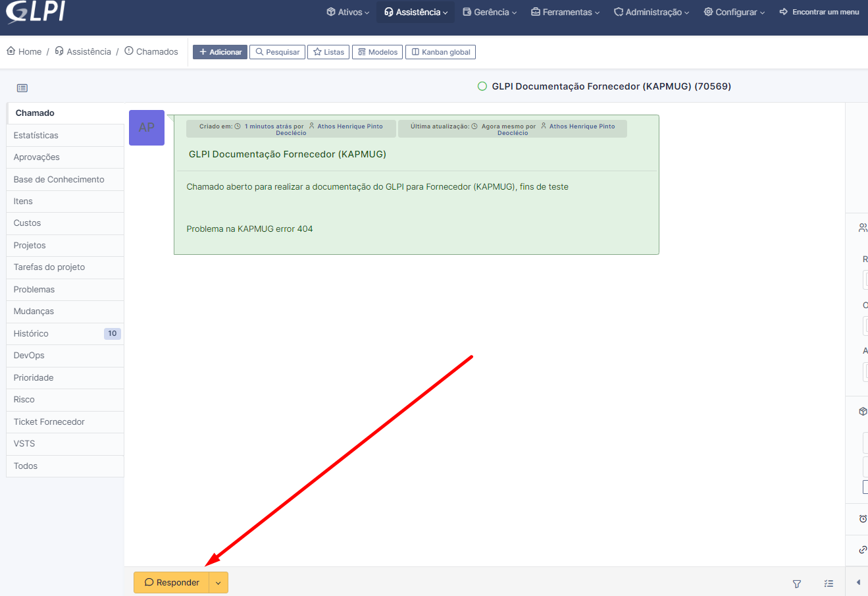Viewport: 868px width, 596px height.
Task: Open the Ferramentas menu
Action: [x=565, y=12]
